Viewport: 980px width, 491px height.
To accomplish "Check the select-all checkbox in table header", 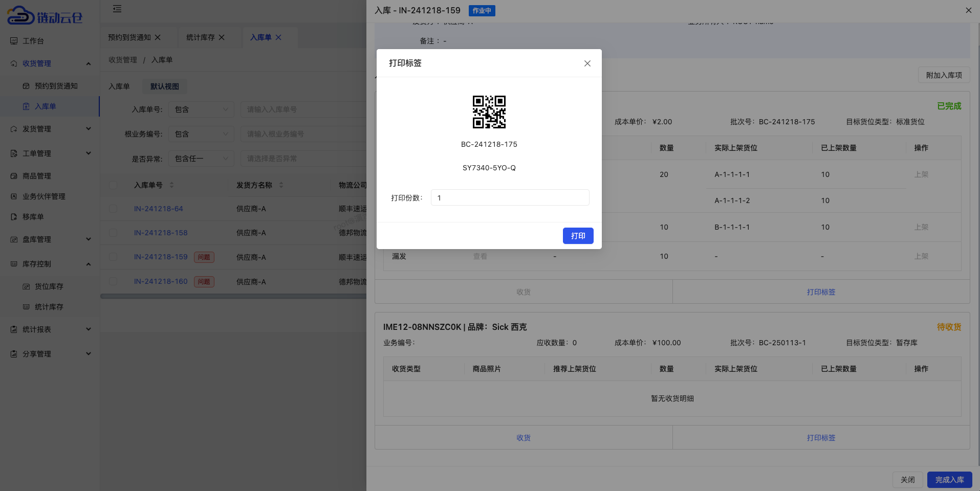I will point(113,185).
